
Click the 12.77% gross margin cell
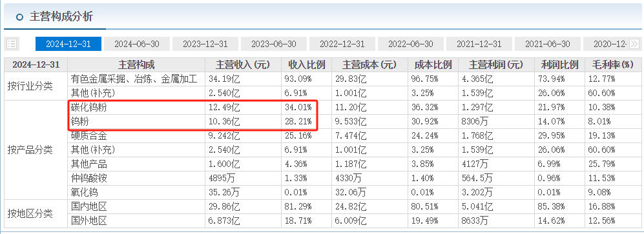pyautogui.click(x=601, y=79)
